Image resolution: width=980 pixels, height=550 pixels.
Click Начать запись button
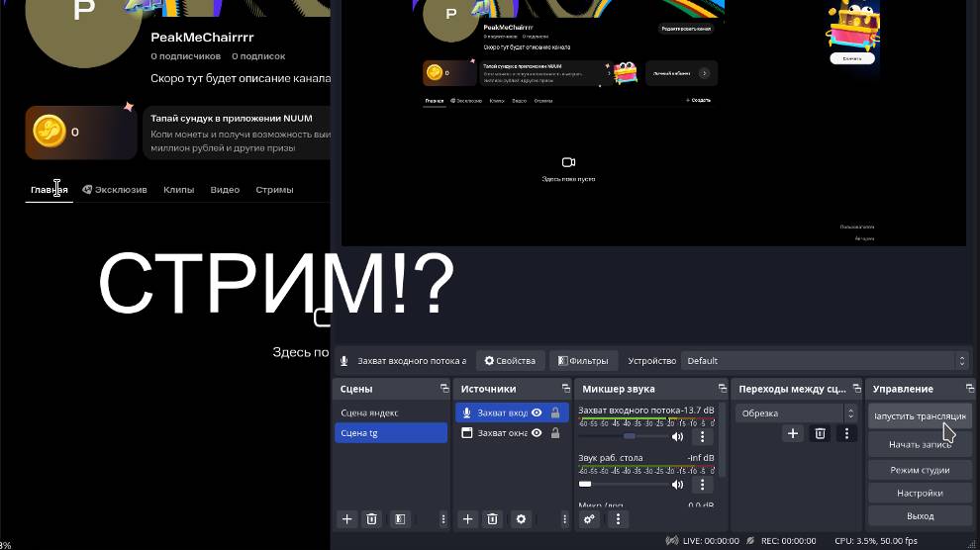[920, 444]
